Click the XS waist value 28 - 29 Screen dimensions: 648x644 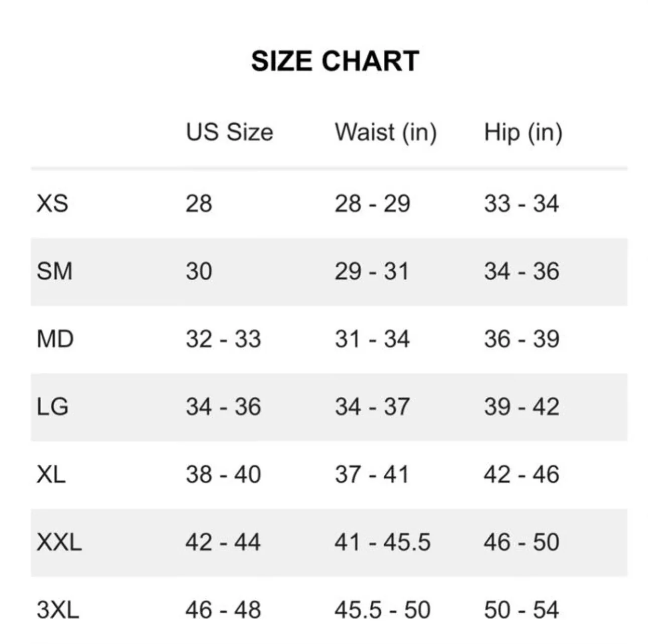pos(372,204)
